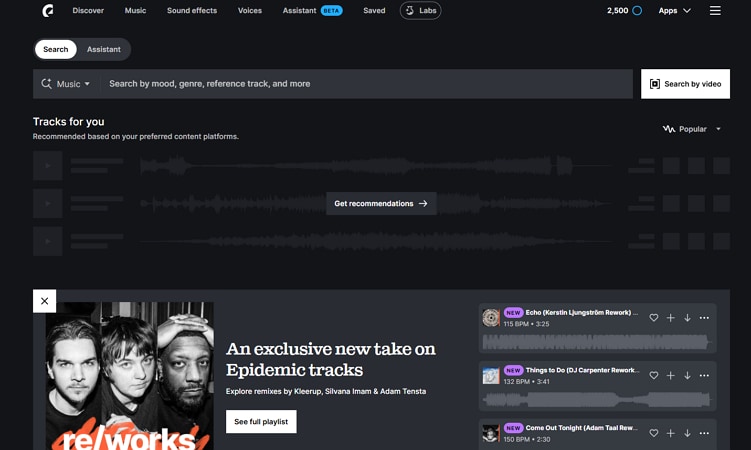Screen dimensions: 751x450
Task: Open the hamburger menu icon
Action: (715, 11)
